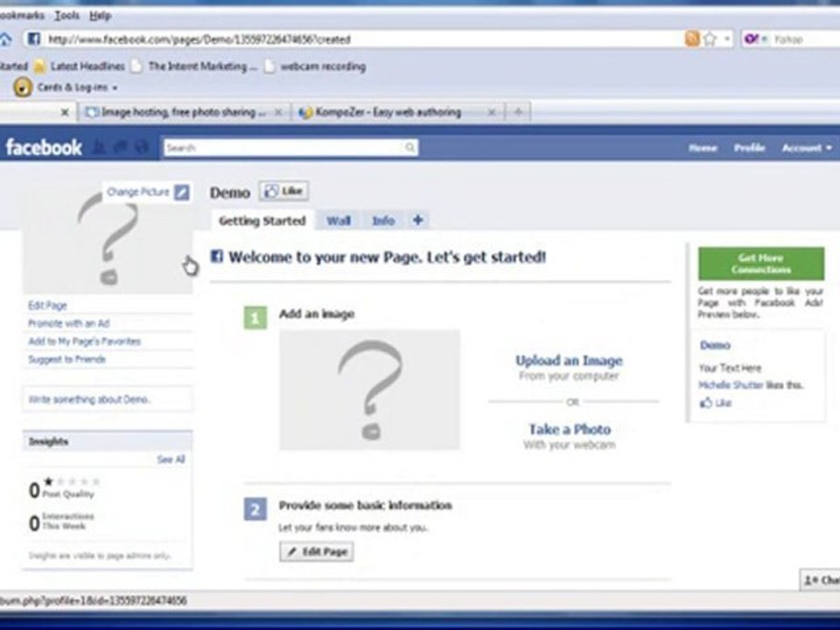840x630 pixels.
Task: Click Take a Photo link
Action: 570,429
